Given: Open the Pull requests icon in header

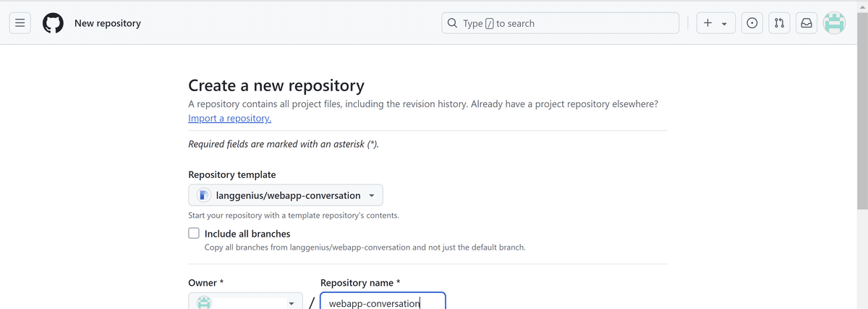Looking at the screenshot, I should (x=779, y=23).
